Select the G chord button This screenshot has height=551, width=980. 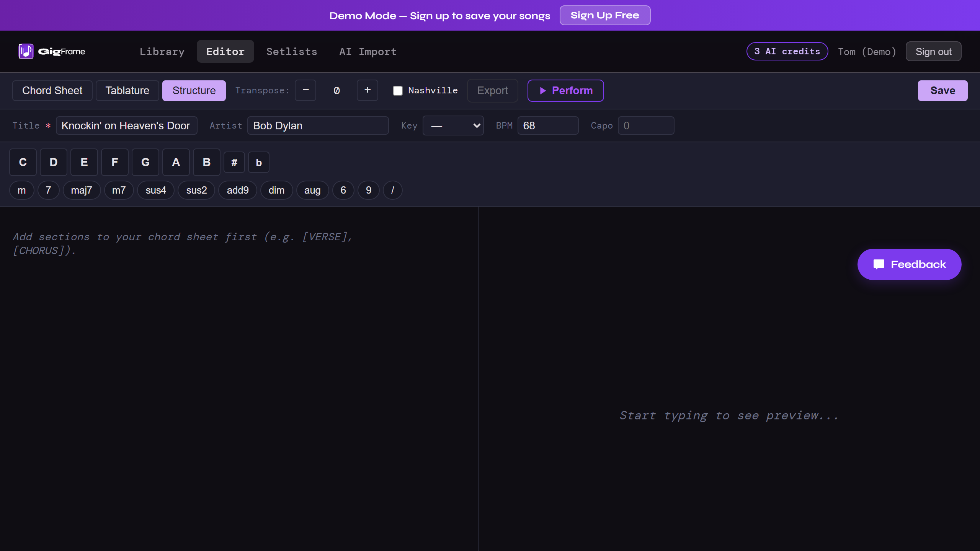145,162
